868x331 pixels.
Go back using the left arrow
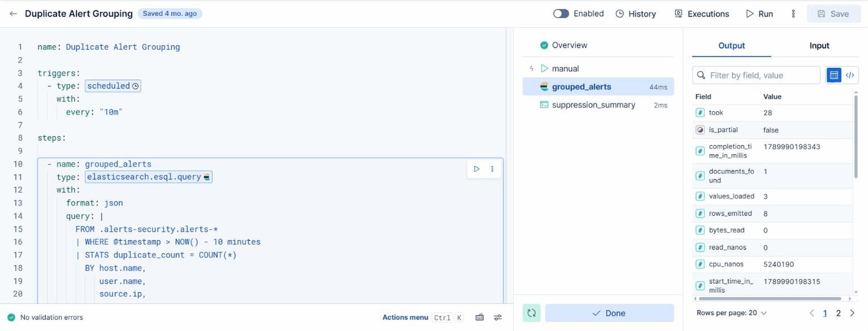[x=13, y=14]
